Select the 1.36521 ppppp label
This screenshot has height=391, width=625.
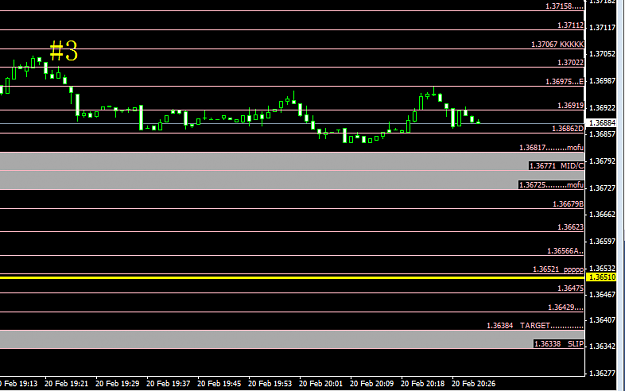tap(558, 269)
